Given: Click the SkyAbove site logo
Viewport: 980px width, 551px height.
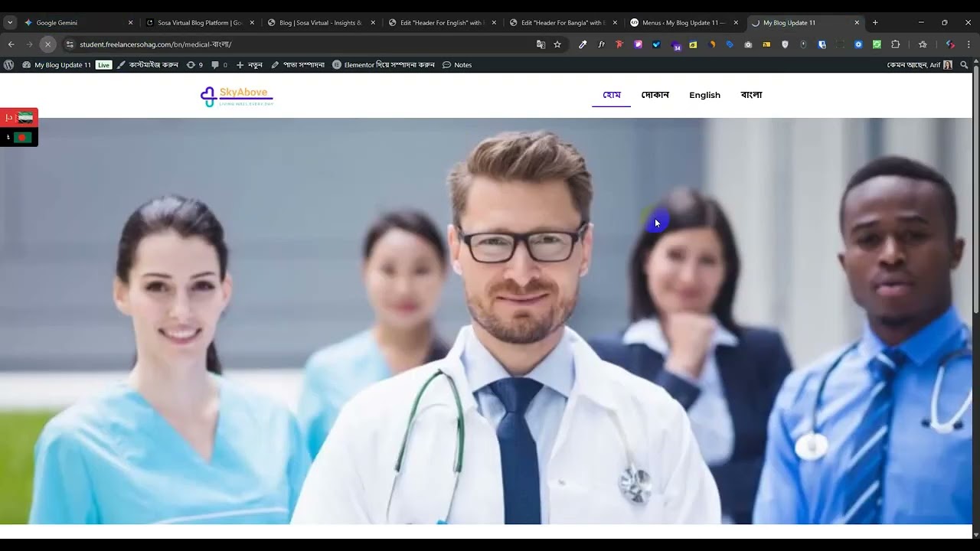Looking at the screenshot, I should pyautogui.click(x=237, y=96).
